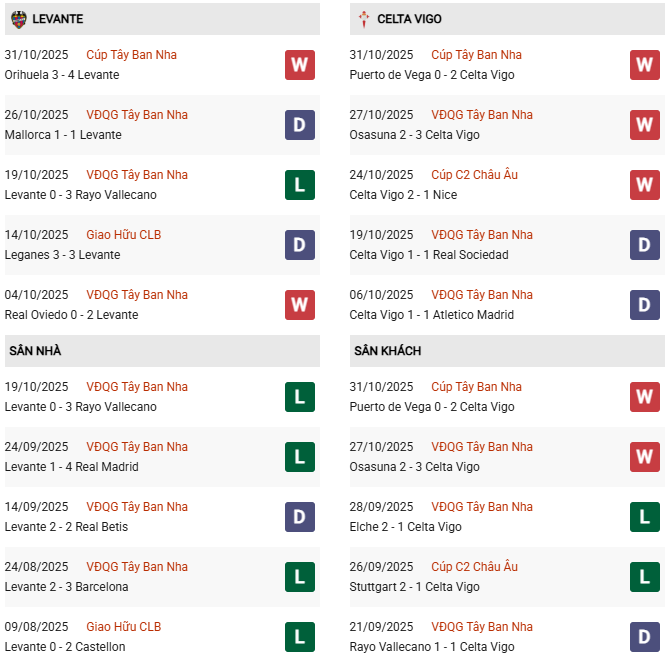The width and height of the screenshot is (666, 661).
Task: Select the D badge beside Levante 2-2 Real Betis
Action: [x=300, y=517]
